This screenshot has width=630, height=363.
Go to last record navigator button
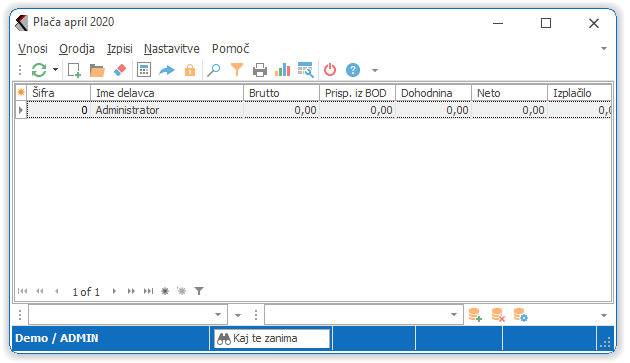(148, 291)
